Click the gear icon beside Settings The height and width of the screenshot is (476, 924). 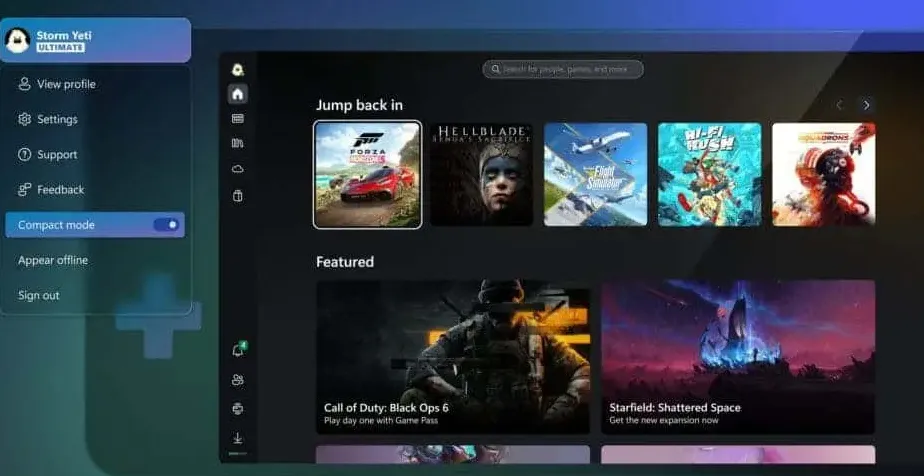[x=24, y=119]
